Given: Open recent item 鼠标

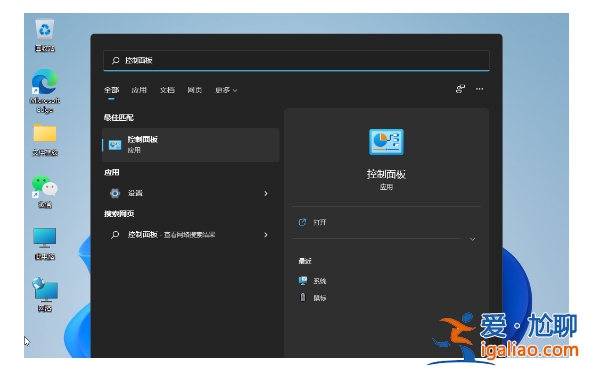Looking at the screenshot, I should (320, 298).
